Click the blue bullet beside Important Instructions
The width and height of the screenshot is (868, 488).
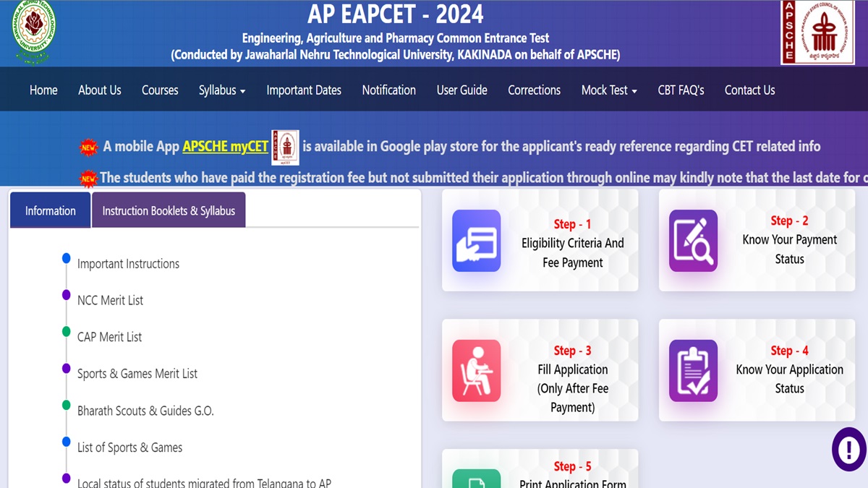pyautogui.click(x=67, y=258)
